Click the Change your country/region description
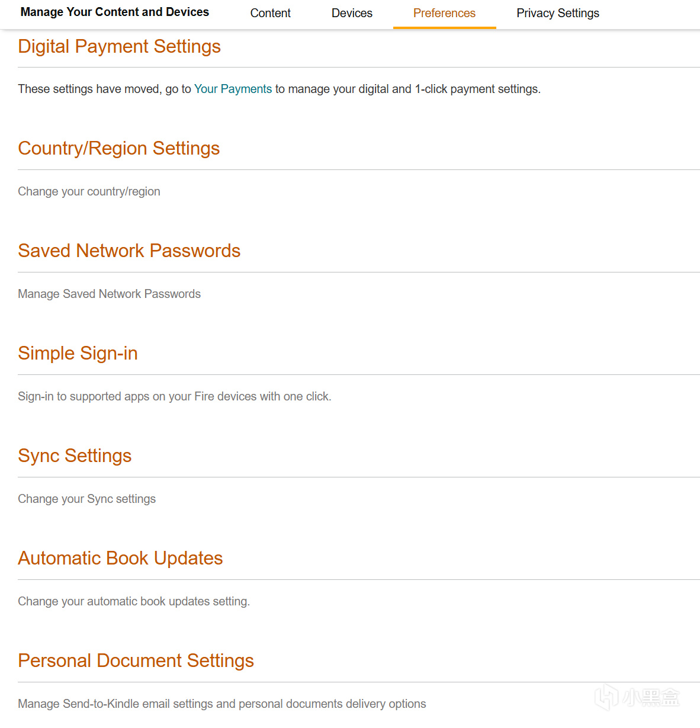This screenshot has width=700, height=728. coord(89,191)
